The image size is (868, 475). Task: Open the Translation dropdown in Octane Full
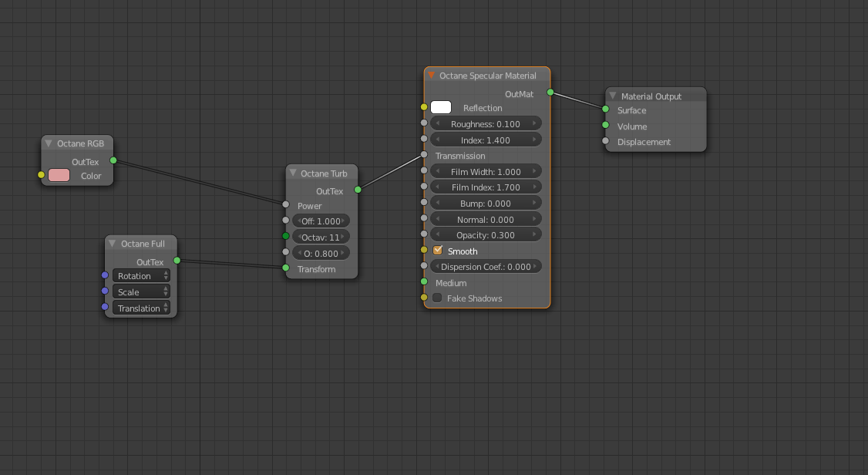pyautogui.click(x=141, y=308)
